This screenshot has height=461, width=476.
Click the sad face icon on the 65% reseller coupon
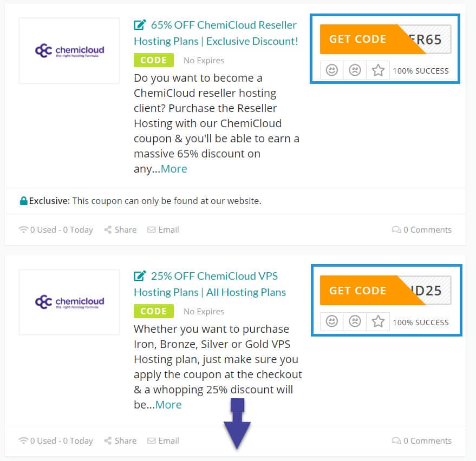(x=355, y=70)
